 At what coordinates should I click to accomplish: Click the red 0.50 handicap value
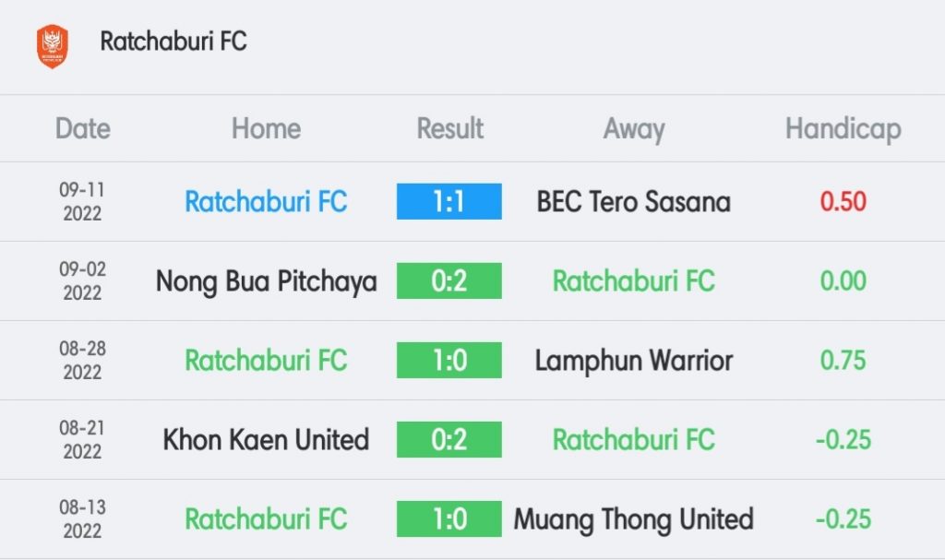(x=843, y=201)
